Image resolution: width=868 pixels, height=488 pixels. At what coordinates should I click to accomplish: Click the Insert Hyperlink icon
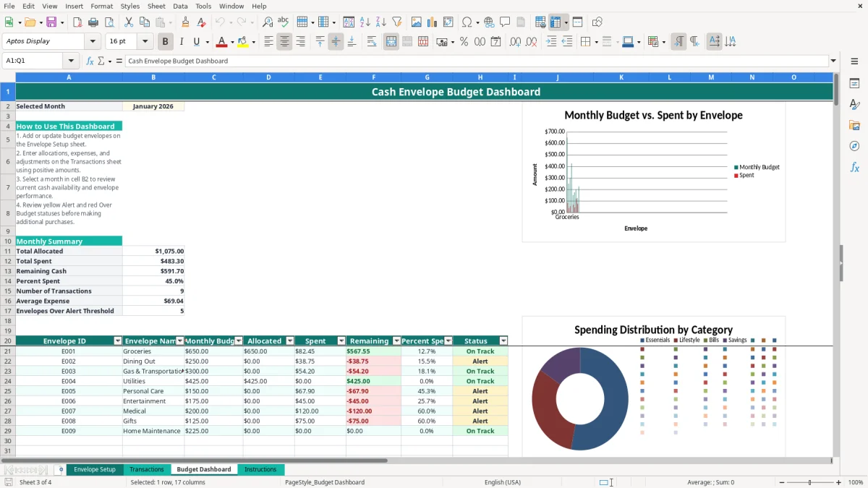(x=489, y=22)
